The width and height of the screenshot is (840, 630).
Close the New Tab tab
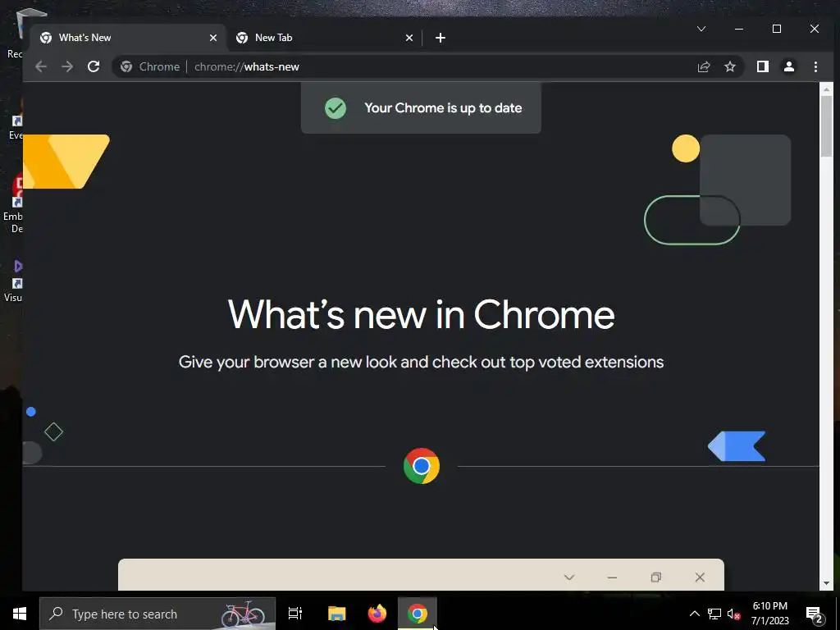[409, 38]
